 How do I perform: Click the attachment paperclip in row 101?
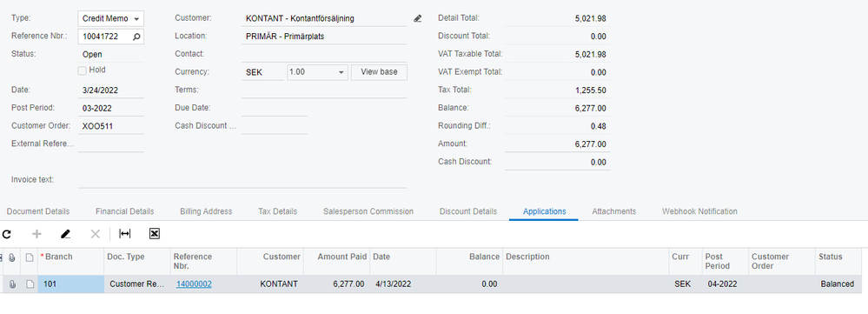(x=13, y=284)
